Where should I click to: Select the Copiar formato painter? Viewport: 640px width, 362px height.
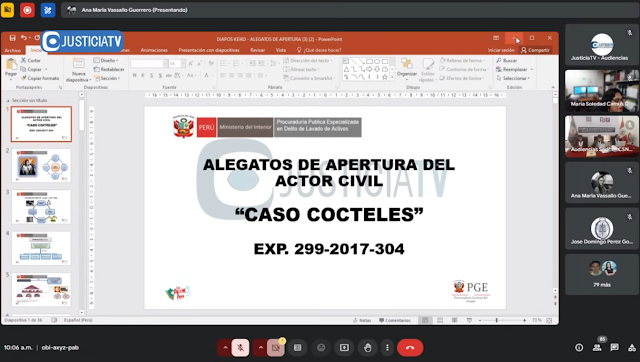[x=40, y=78]
